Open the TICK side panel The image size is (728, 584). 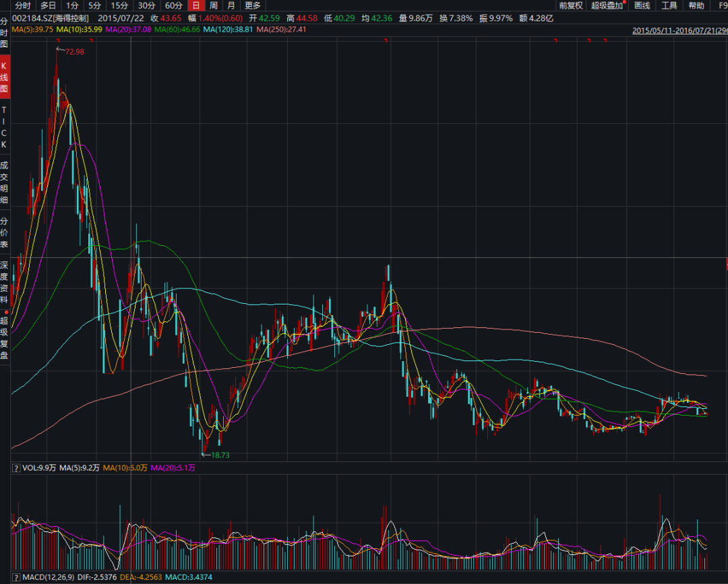[5, 127]
